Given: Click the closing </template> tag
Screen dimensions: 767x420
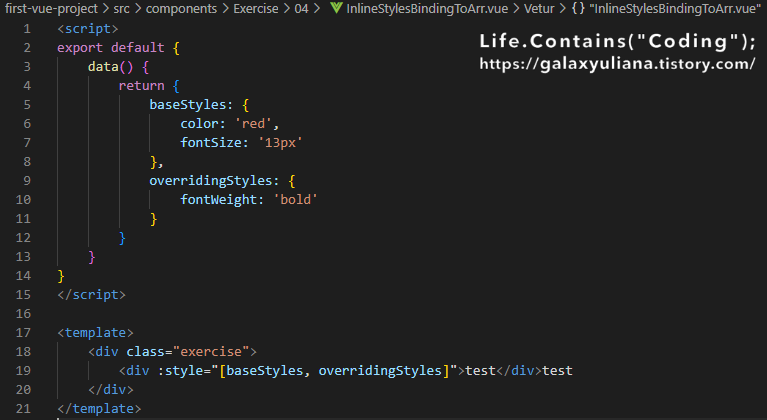Looking at the screenshot, I should (99, 409).
